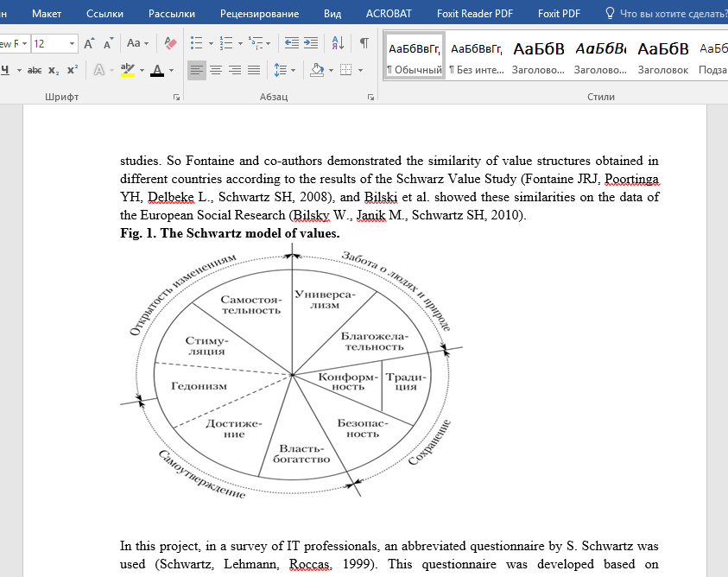The image size is (728, 577).
Task: Align text to the right
Action: tap(235, 70)
